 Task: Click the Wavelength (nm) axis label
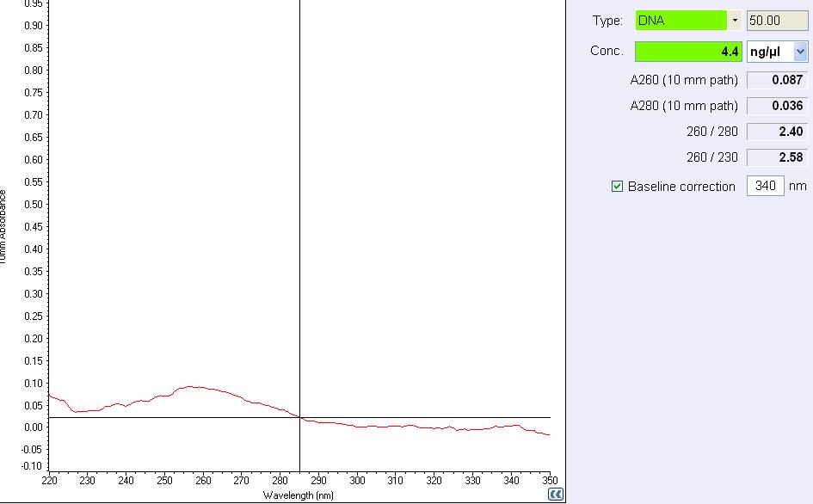click(x=299, y=495)
